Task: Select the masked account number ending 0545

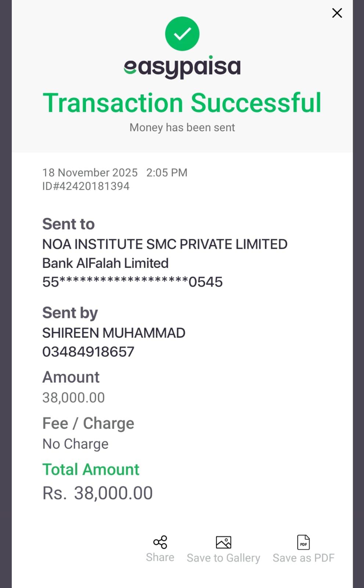Action: click(x=132, y=282)
